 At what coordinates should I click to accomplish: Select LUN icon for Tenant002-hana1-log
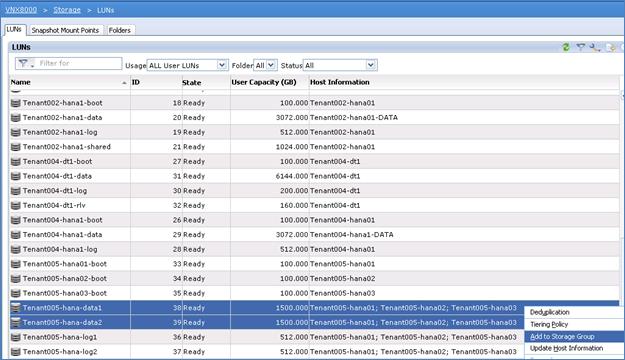tap(16, 132)
